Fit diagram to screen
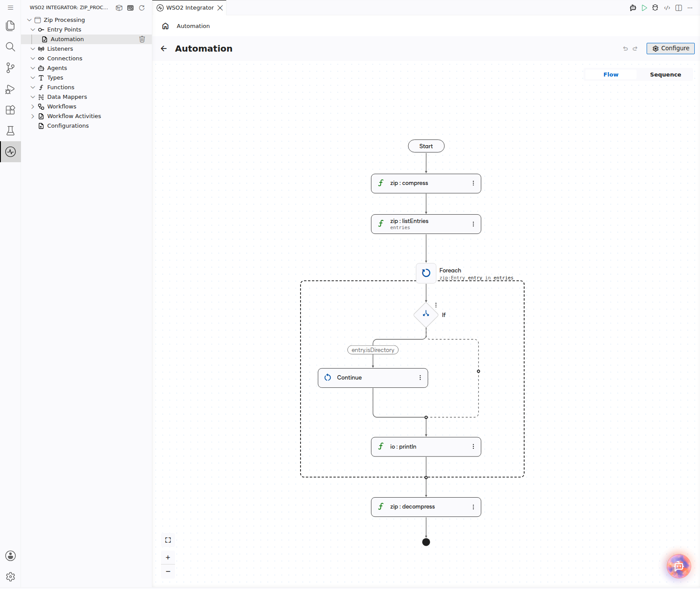This screenshot has height=589, width=700. click(x=168, y=540)
